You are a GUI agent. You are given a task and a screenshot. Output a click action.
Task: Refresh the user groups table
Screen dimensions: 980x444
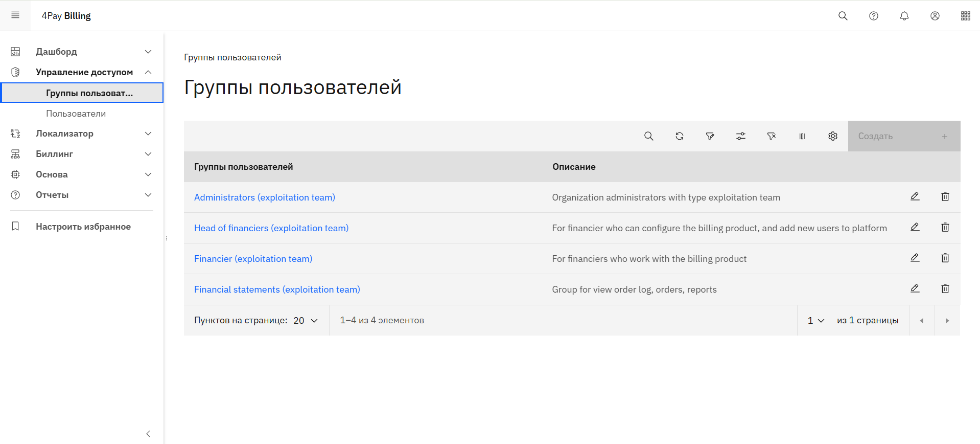click(x=679, y=136)
